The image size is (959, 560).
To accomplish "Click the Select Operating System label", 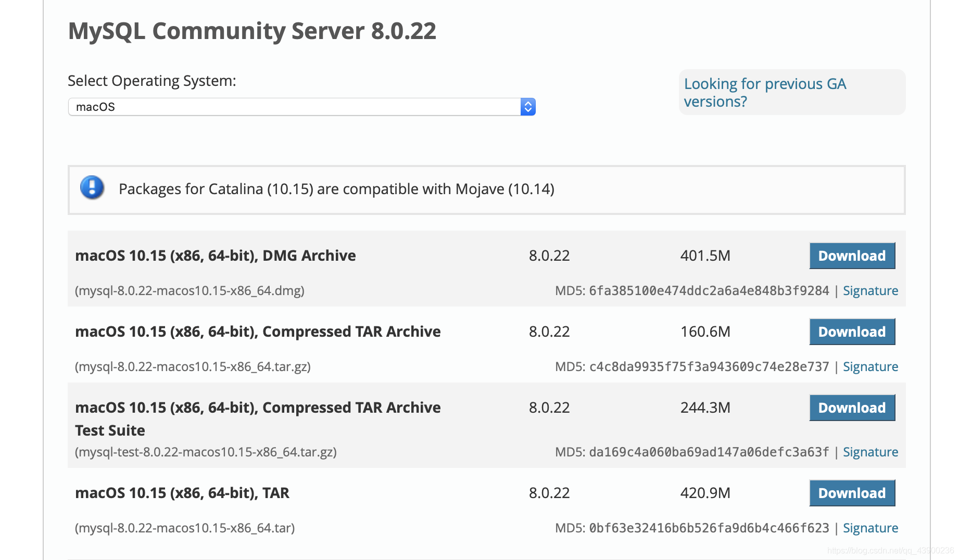I will click(x=152, y=81).
